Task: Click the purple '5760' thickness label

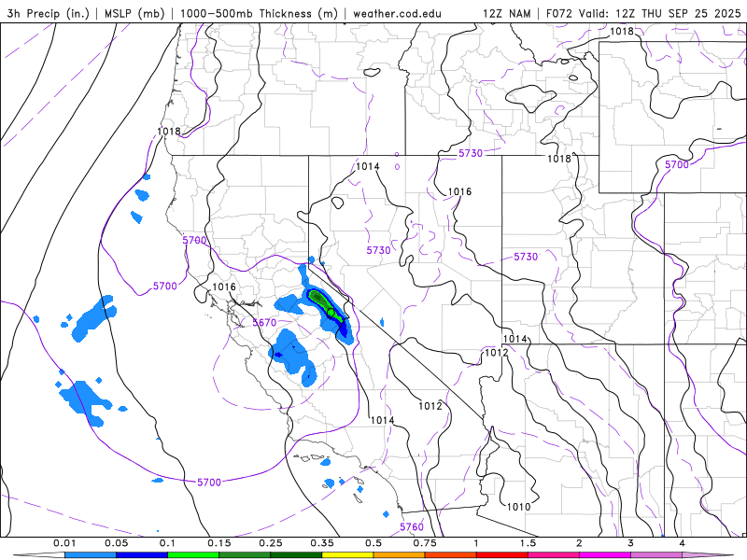Action: [x=412, y=526]
